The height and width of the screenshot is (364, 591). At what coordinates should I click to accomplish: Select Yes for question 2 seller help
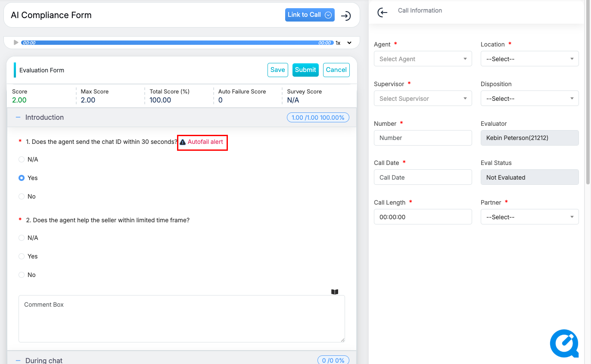tap(22, 256)
